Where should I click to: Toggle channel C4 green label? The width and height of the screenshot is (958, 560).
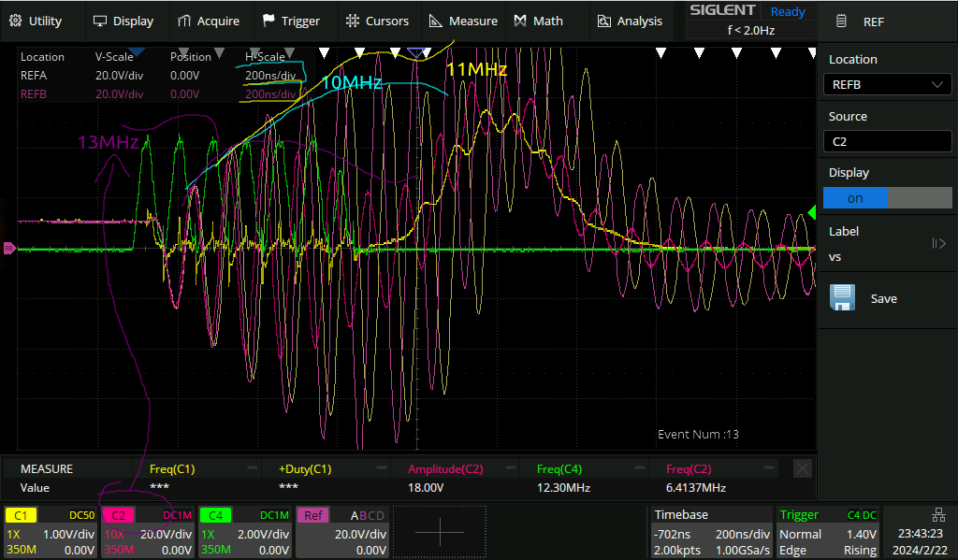(x=215, y=515)
